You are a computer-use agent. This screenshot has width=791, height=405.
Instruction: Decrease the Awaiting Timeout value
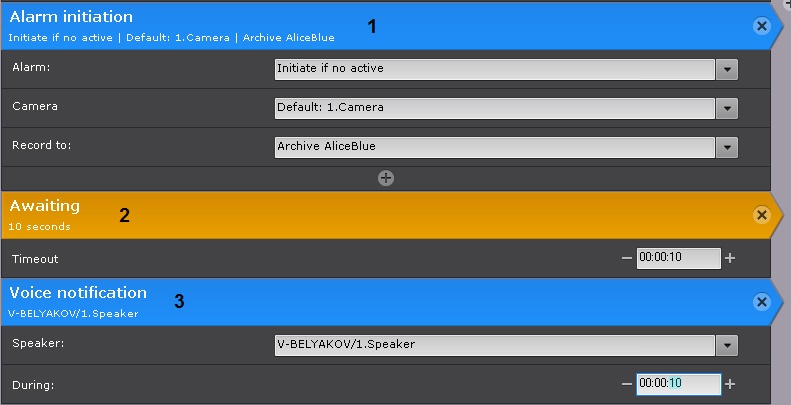point(627,258)
